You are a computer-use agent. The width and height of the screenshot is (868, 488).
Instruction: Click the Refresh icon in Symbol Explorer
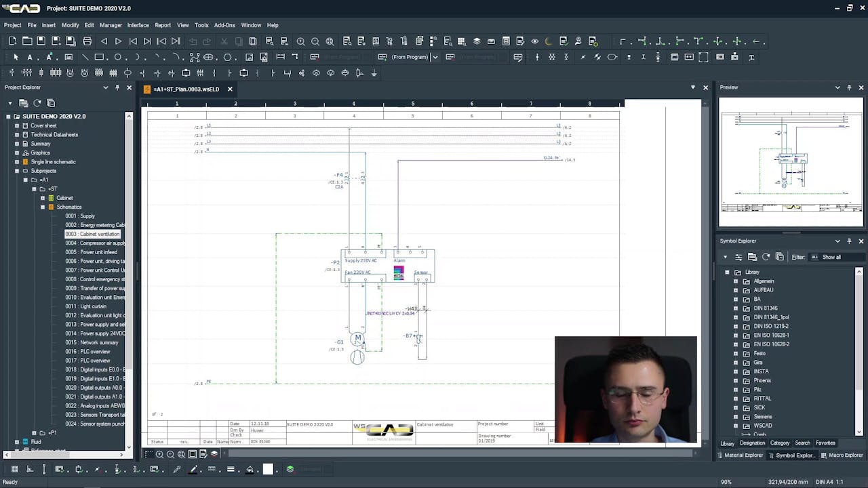click(766, 257)
